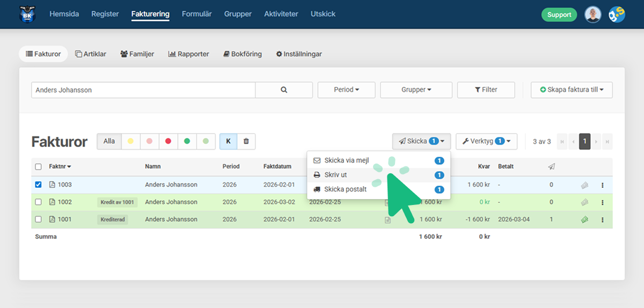Select Skriv ut from the menu

[x=336, y=175]
